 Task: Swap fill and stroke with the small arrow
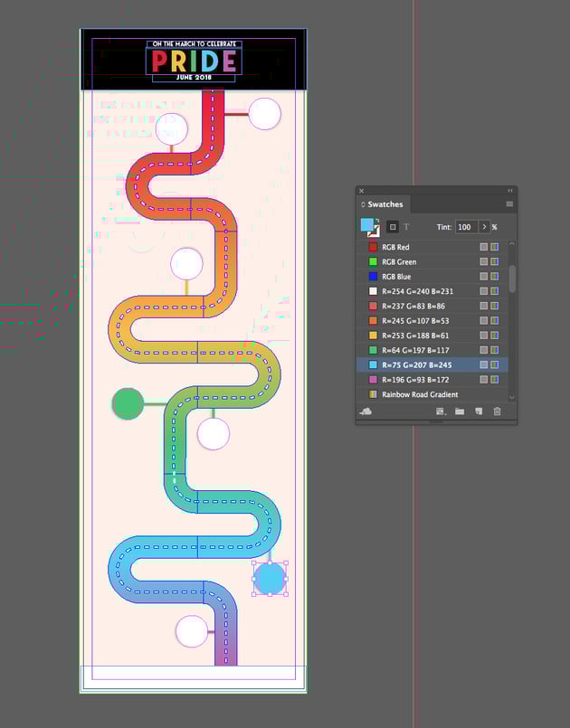(x=377, y=221)
